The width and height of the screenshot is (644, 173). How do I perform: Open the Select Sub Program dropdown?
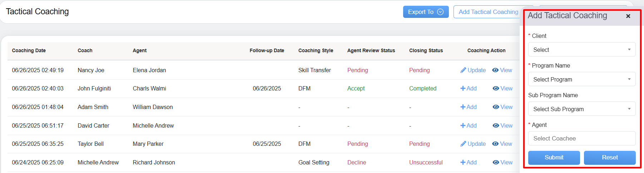coord(581,109)
